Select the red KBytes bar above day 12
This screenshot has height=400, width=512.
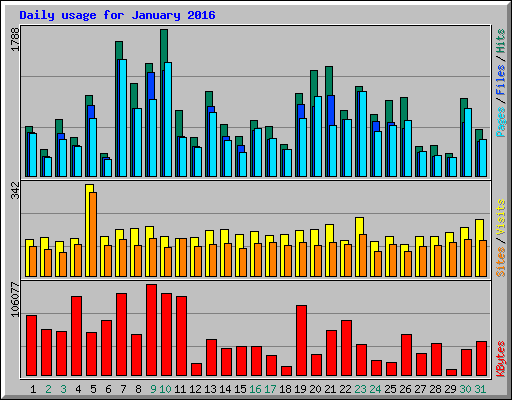[x=196, y=370]
